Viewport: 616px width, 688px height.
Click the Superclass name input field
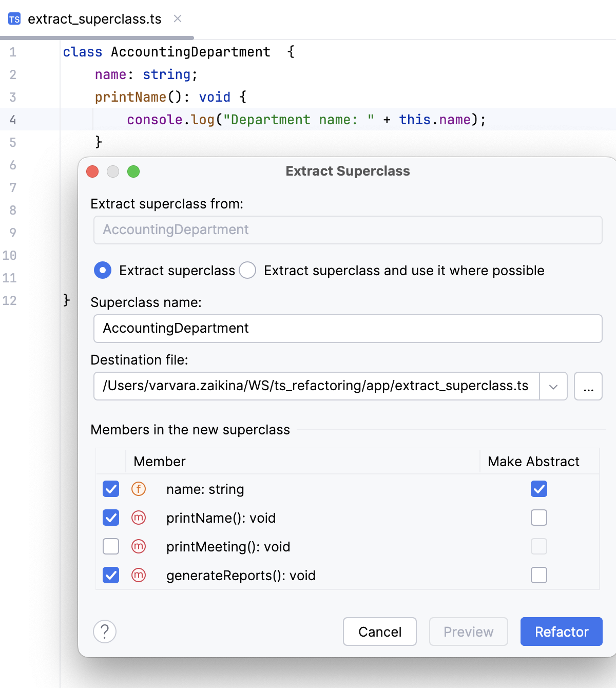(348, 329)
